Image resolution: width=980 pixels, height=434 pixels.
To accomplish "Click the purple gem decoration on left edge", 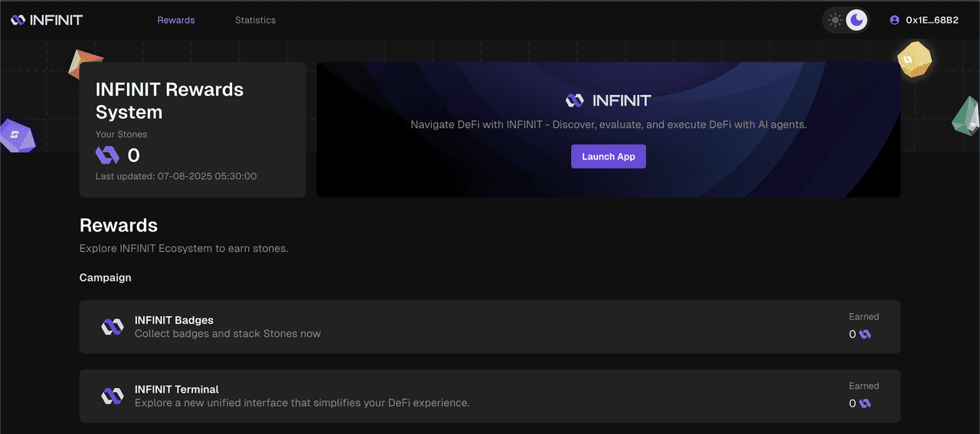I will (x=17, y=135).
